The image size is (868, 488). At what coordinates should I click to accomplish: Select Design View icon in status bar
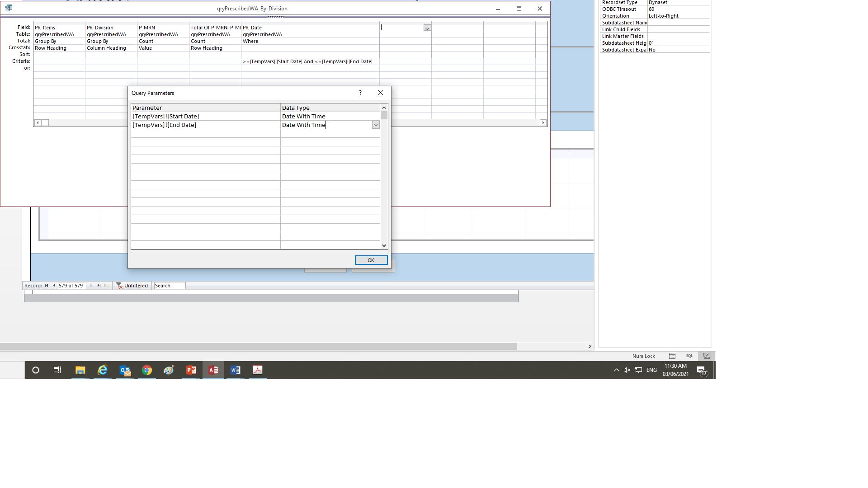706,356
